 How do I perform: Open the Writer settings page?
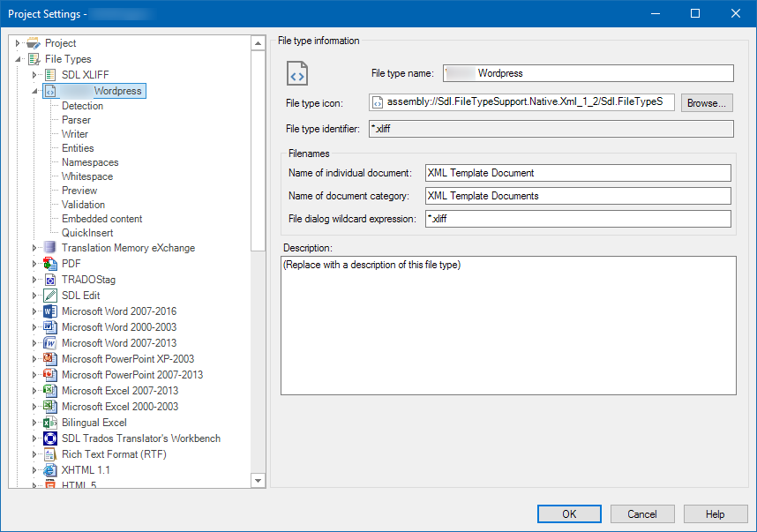click(75, 134)
